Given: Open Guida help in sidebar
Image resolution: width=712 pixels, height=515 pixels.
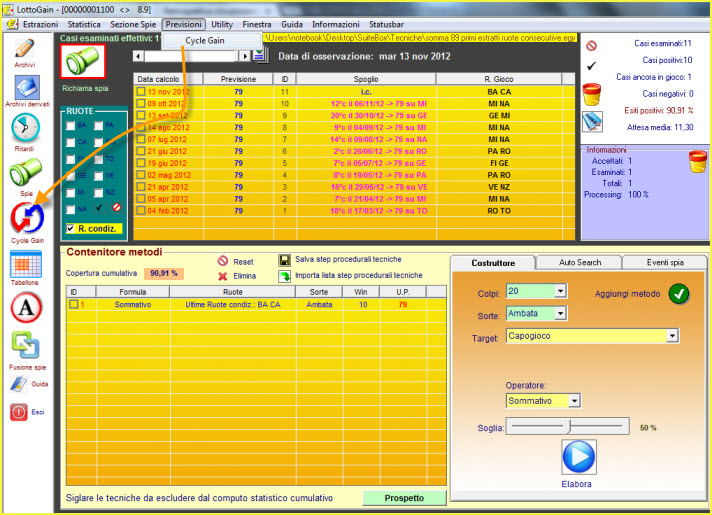Looking at the screenshot, I should [x=19, y=384].
